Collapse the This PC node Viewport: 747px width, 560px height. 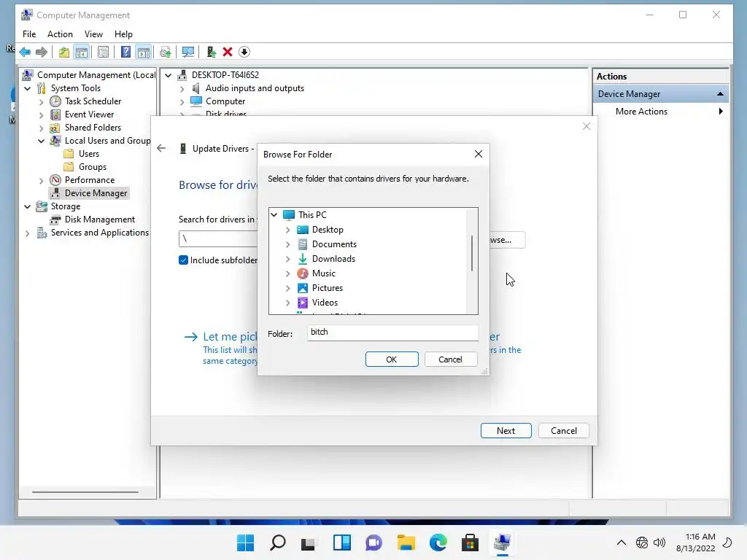[274, 215]
